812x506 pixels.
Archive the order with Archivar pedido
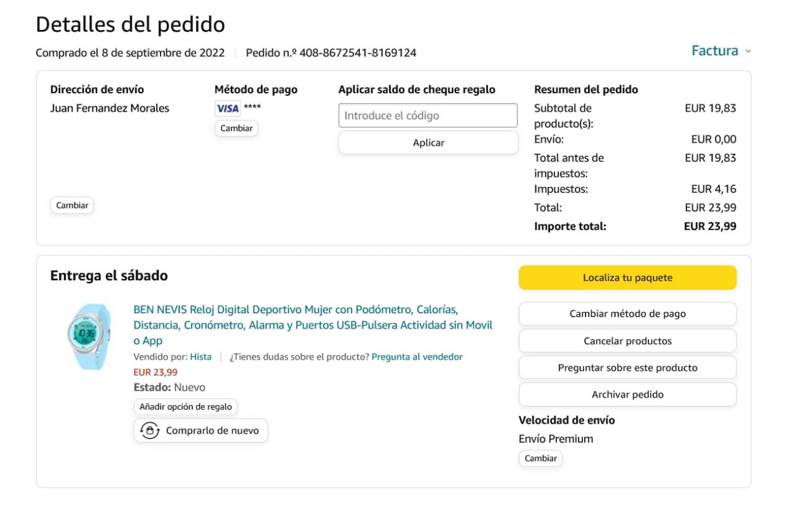pos(627,394)
